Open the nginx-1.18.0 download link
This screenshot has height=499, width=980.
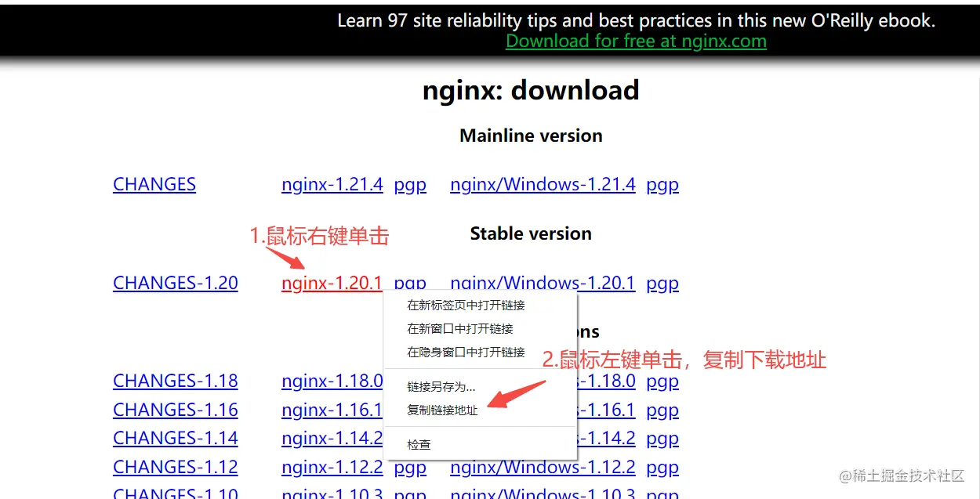(332, 381)
